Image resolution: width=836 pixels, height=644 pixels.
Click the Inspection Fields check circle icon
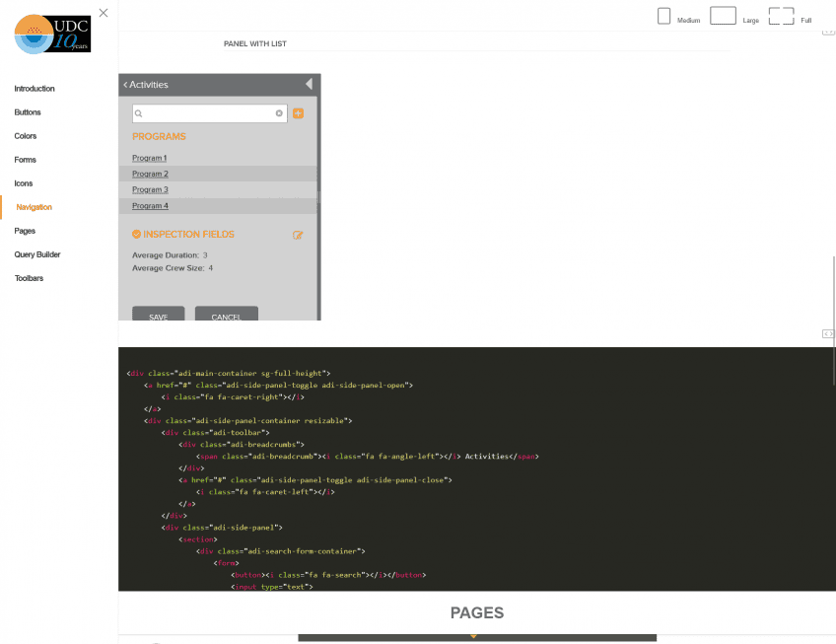136,234
